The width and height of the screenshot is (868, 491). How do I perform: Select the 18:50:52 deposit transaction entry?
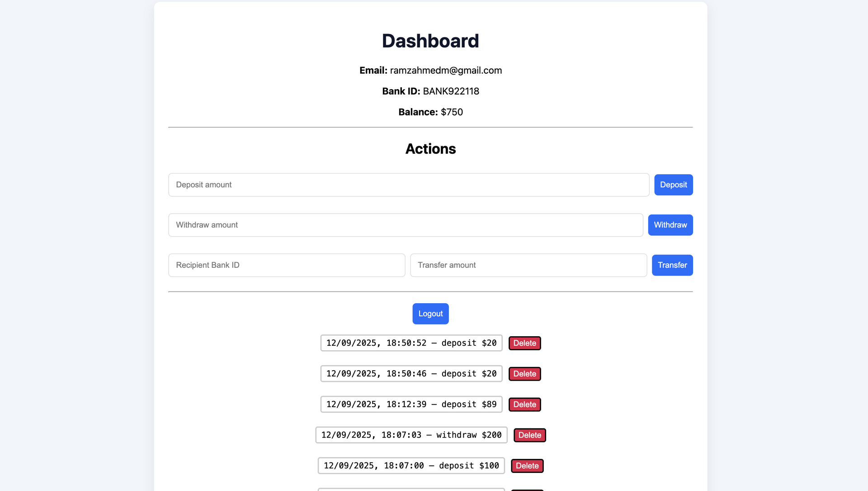(410, 343)
